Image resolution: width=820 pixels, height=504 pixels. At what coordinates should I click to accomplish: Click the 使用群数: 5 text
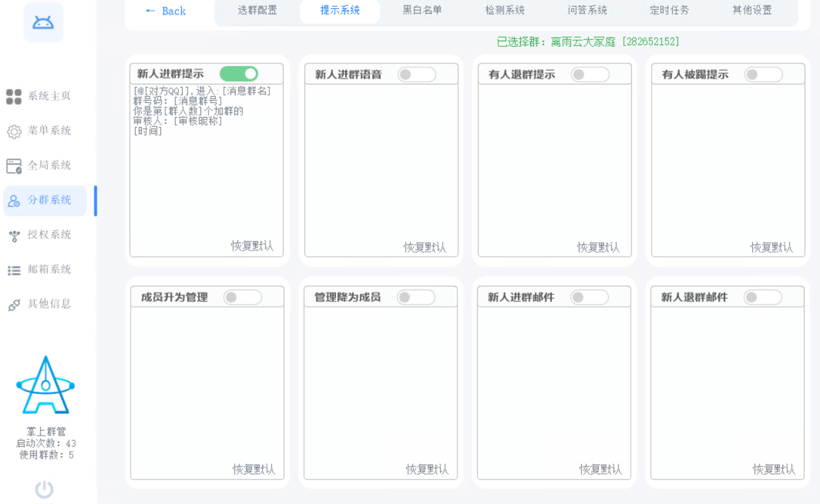click(x=46, y=455)
